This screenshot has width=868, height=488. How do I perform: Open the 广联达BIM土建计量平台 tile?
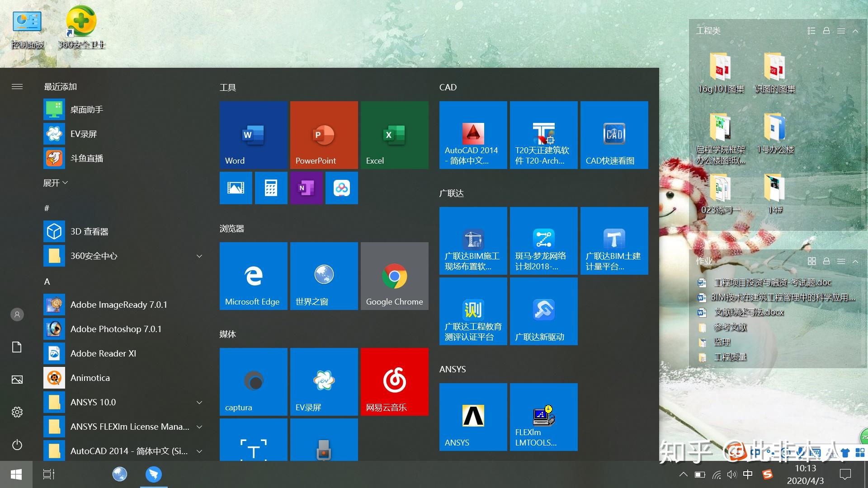tap(614, 241)
